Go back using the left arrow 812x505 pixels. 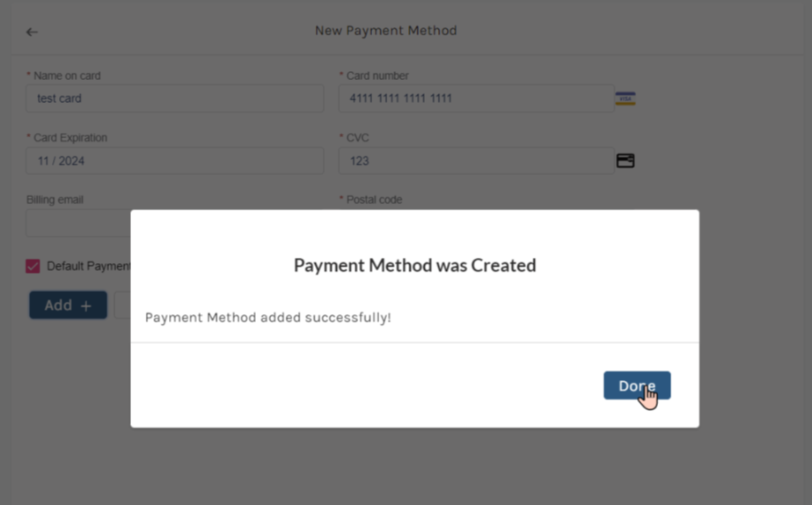[x=32, y=32]
